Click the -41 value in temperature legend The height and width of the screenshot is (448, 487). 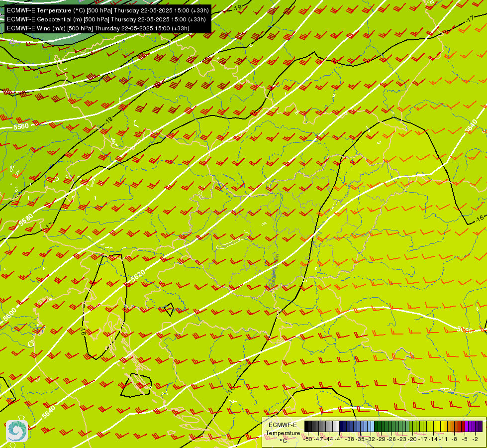coord(339,439)
